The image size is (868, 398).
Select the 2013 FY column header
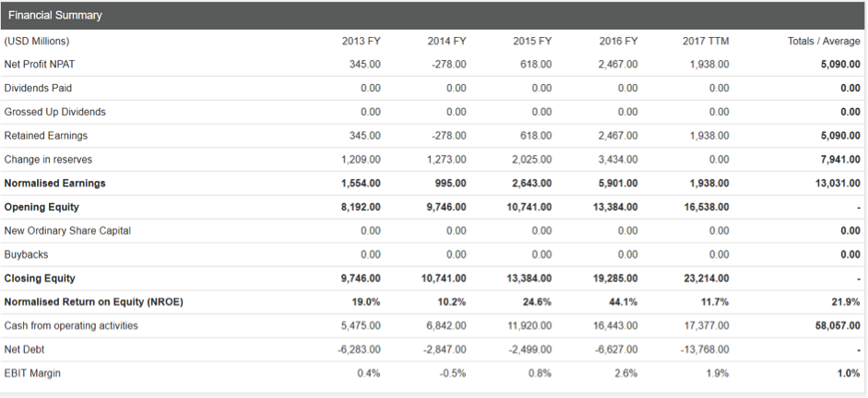click(x=362, y=41)
